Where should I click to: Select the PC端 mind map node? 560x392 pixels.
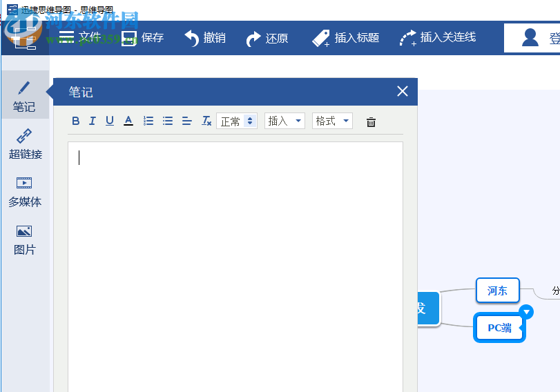tap(499, 328)
